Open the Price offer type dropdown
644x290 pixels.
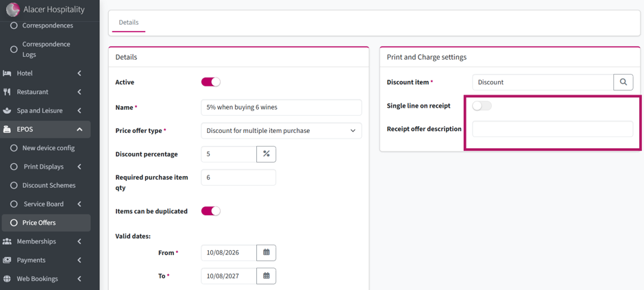tap(282, 131)
